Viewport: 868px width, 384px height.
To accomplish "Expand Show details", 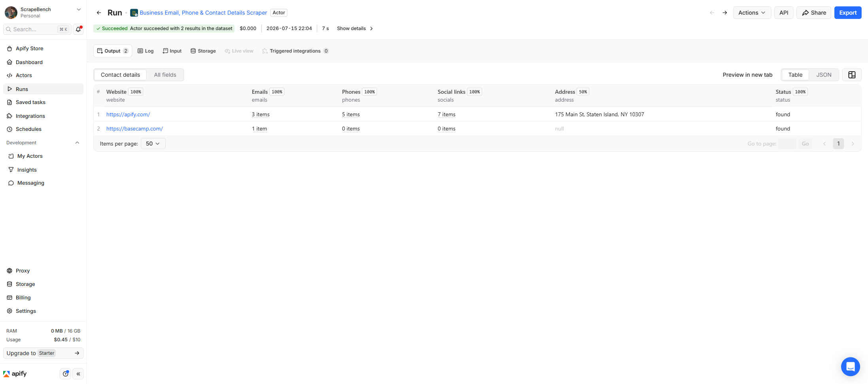I will click(x=355, y=28).
